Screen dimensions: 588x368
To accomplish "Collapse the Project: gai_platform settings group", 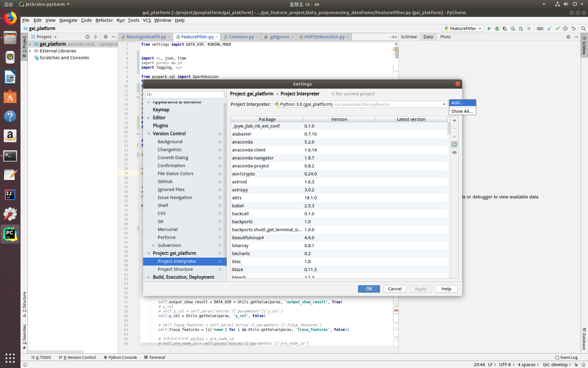I will click(149, 253).
